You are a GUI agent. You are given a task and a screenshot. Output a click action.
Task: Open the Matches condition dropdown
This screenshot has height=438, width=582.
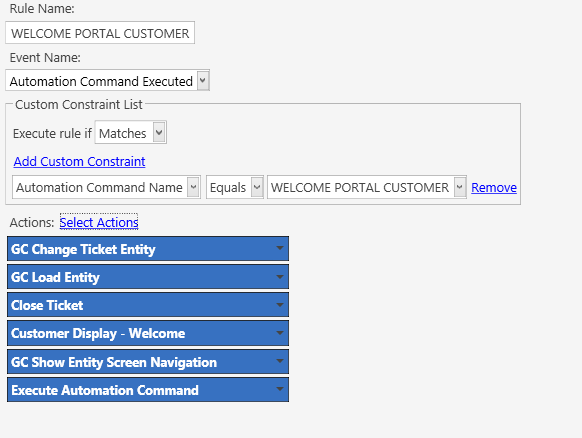pyautogui.click(x=159, y=133)
